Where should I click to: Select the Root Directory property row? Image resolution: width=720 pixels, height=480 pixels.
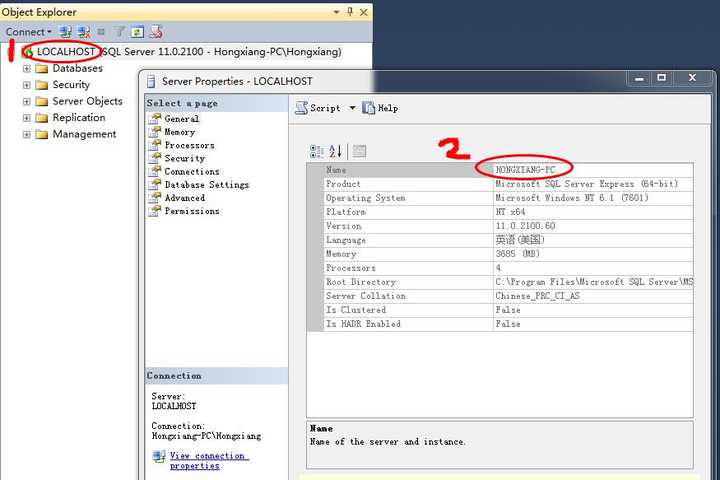coord(500,282)
